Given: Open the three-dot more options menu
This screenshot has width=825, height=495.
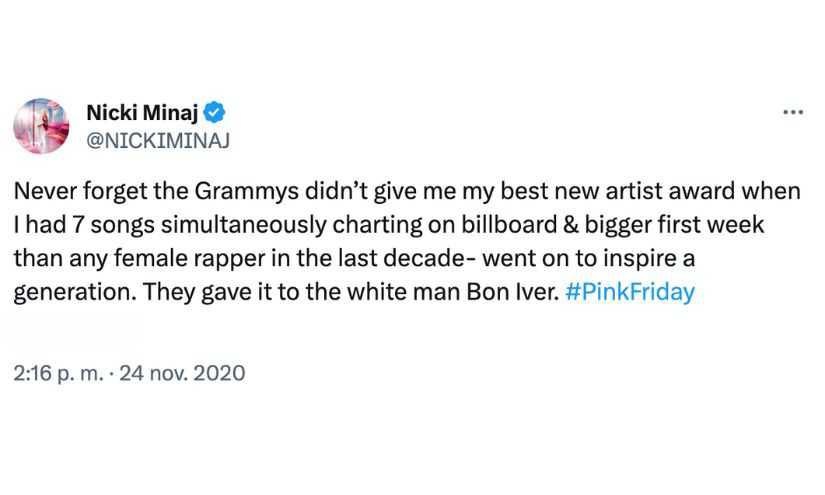Looking at the screenshot, I should (792, 112).
